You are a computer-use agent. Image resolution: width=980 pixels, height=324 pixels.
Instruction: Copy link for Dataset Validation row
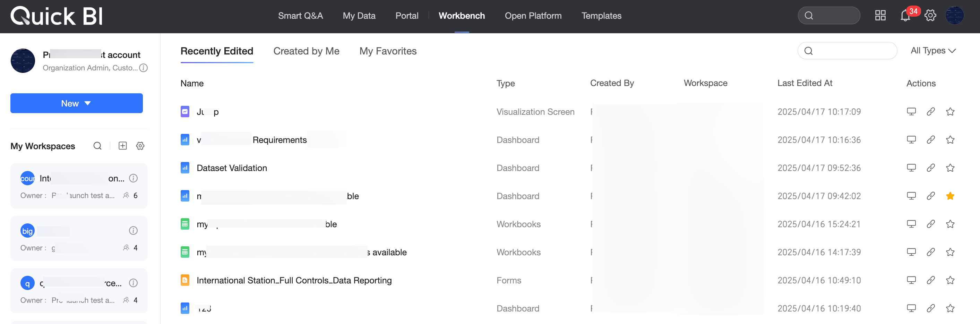pos(930,168)
